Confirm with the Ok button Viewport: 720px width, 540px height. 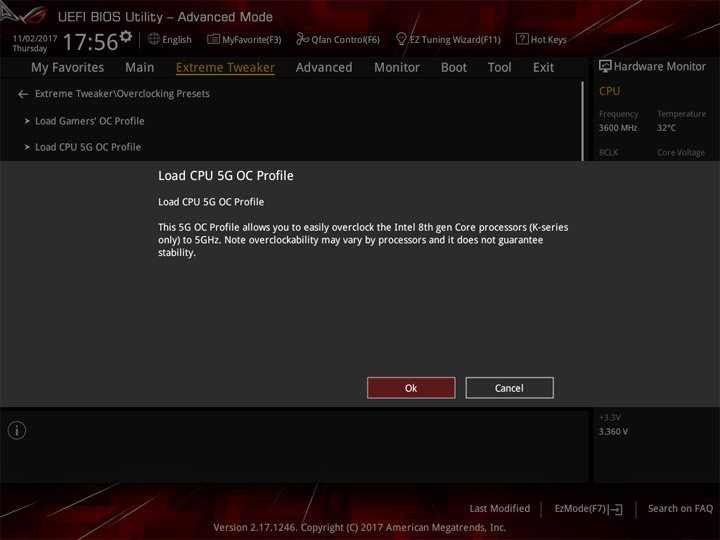411,388
